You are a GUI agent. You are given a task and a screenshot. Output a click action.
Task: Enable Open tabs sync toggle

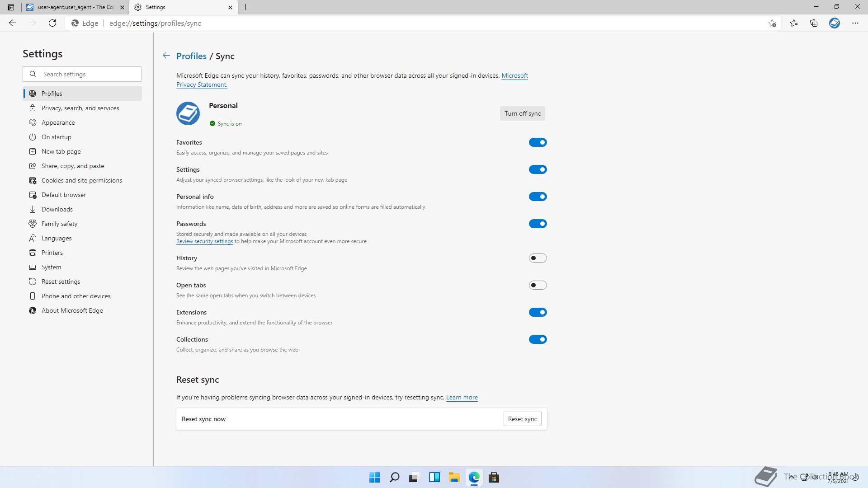(x=538, y=285)
